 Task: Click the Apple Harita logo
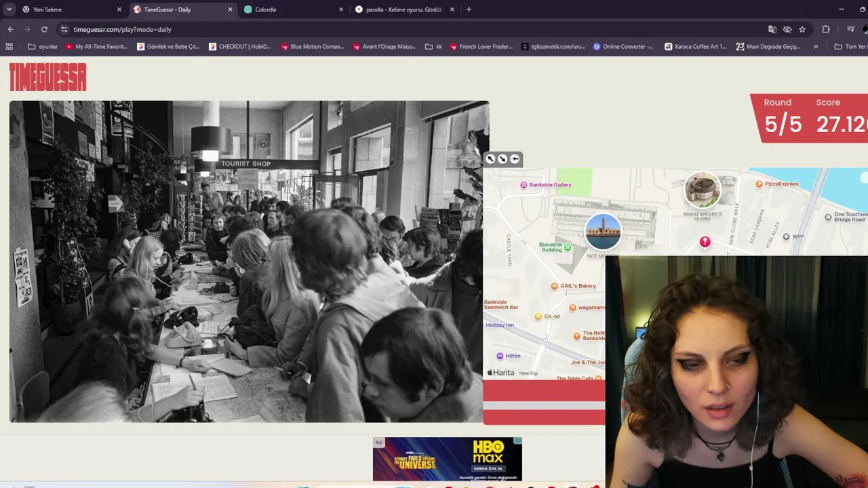[x=501, y=373]
